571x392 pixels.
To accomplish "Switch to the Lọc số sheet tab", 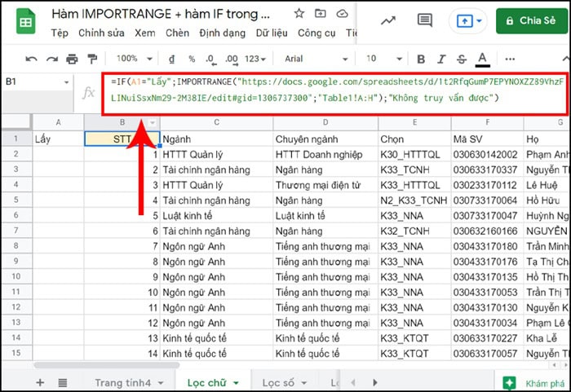I will click(284, 382).
